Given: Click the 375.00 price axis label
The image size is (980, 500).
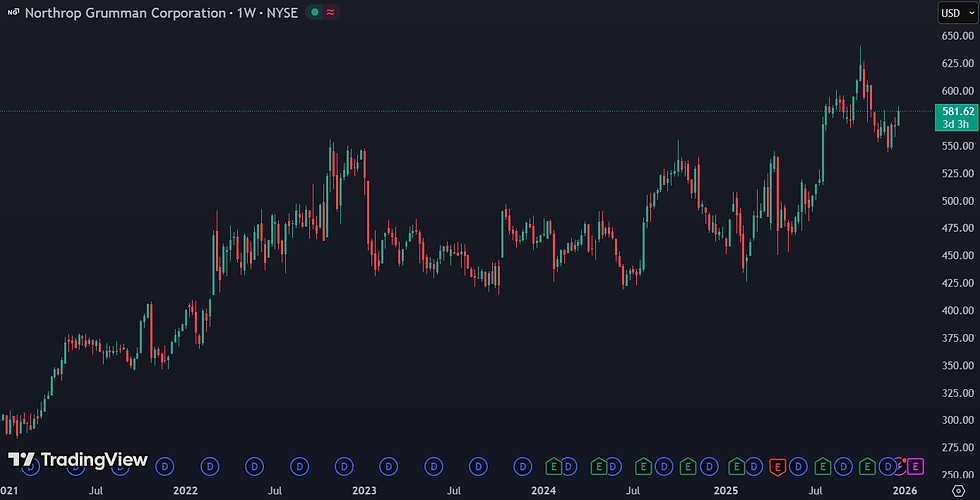Looking at the screenshot, I should (x=958, y=338).
